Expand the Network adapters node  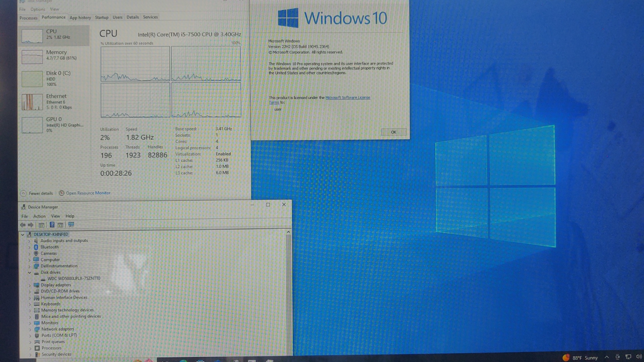tap(30, 329)
